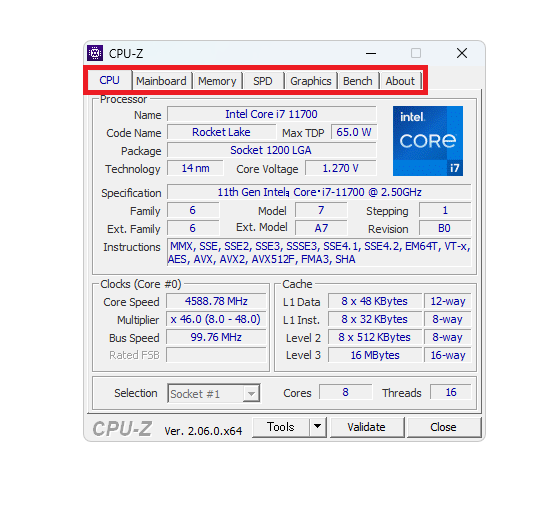Click the empty Rated FSB field
Viewport: 553px width, 517px height.
click(x=216, y=355)
